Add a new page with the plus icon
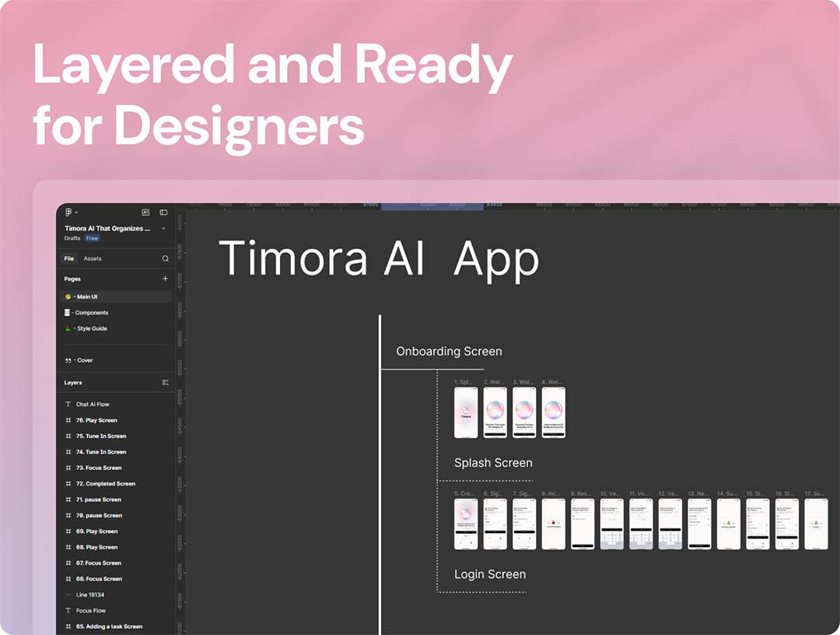The width and height of the screenshot is (840, 635). click(165, 279)
